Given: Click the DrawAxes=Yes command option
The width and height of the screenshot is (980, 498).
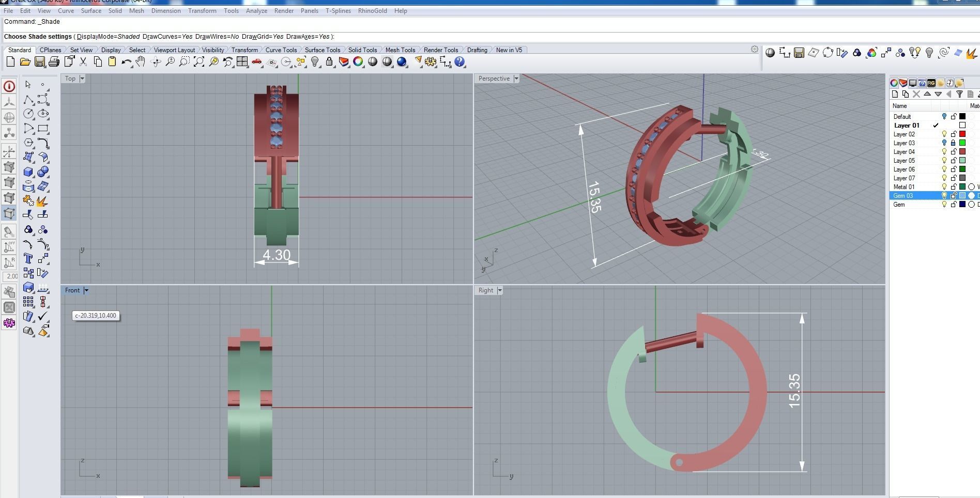Looking at the screenshot, I should tap(308, 37).
